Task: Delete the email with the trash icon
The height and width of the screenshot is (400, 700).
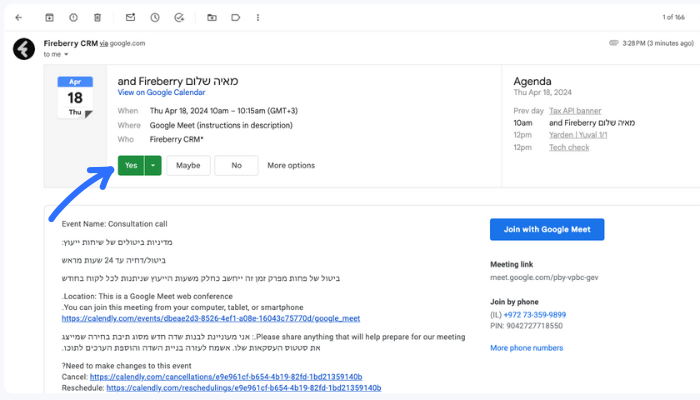Action: (x=97, y=17)
